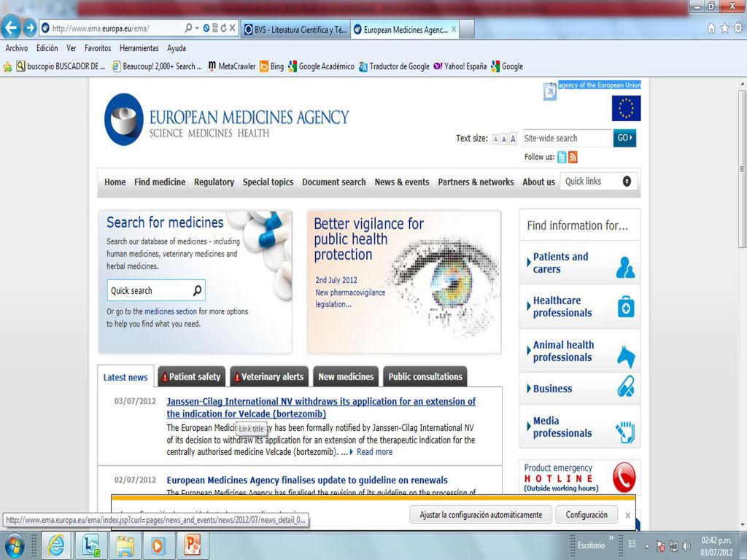The image size is (747, 560).
Task: Click the Twitter follow icon
Action: point(562,157)
